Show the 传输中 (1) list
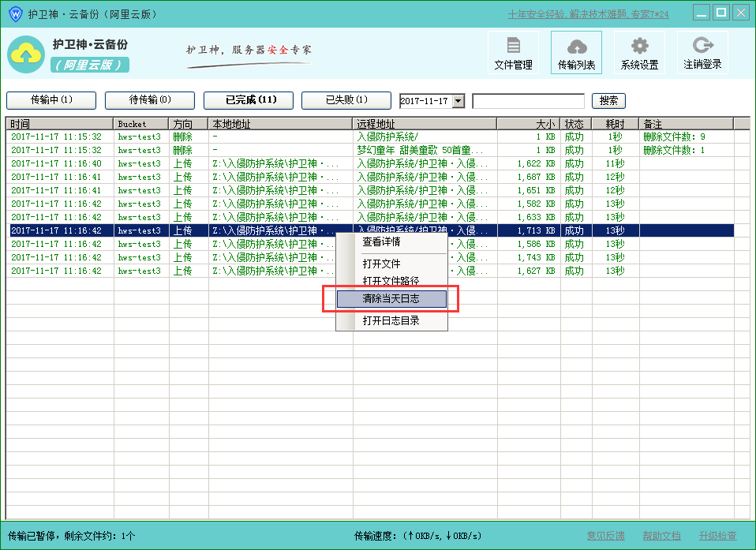The image size is (756, 550). 51,100
